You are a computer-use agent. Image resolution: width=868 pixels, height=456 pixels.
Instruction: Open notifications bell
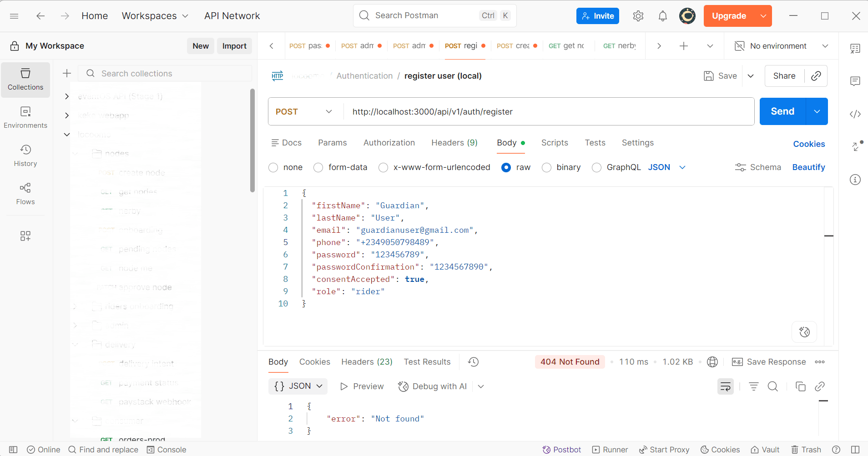click(x=663, y=16)
